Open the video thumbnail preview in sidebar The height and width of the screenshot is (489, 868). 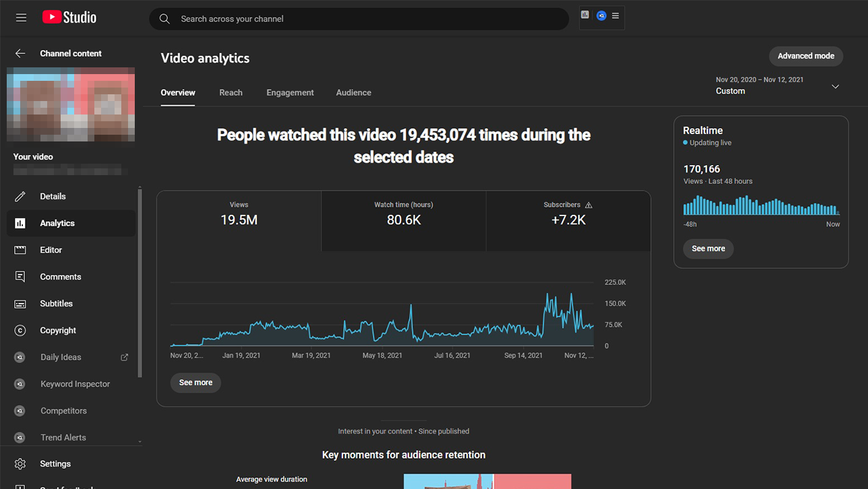point(71,104)
